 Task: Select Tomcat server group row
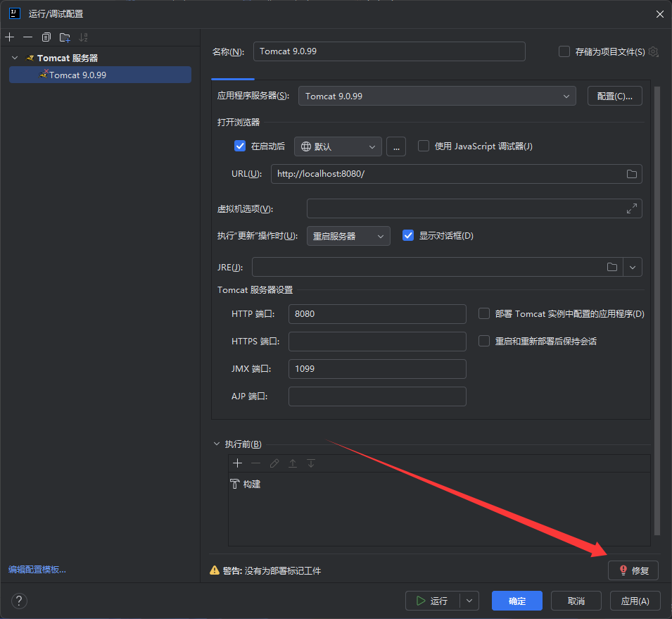pos(101,58)
